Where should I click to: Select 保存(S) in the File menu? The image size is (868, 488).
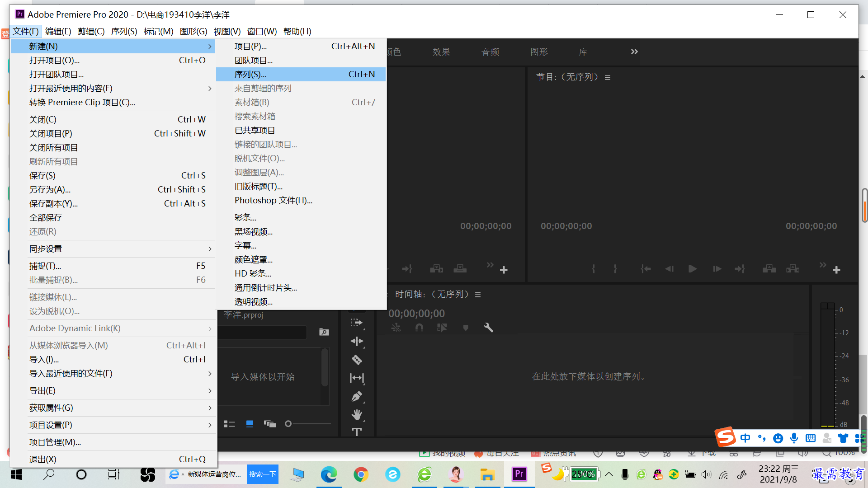point(113,176)
